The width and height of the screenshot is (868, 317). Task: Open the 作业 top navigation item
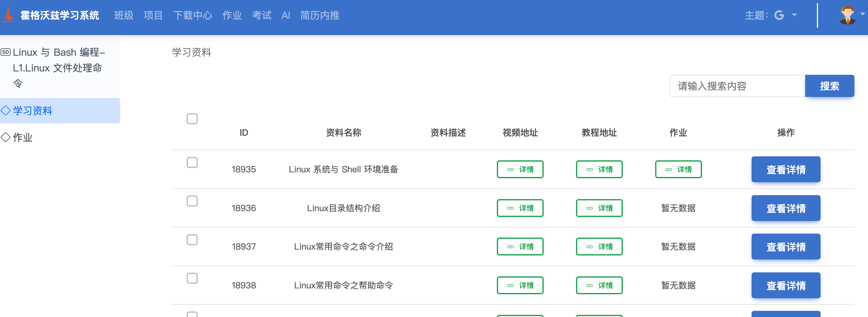coord(232,15)
